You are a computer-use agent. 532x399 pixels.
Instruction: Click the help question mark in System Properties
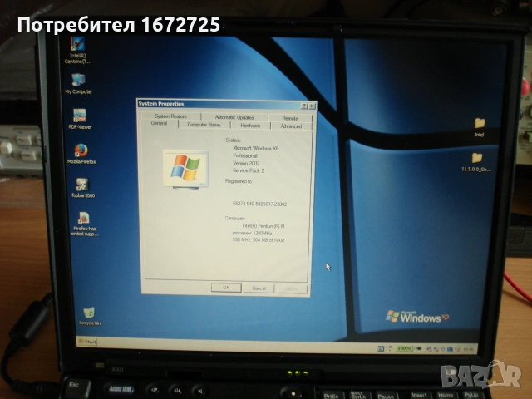(304, 106)
